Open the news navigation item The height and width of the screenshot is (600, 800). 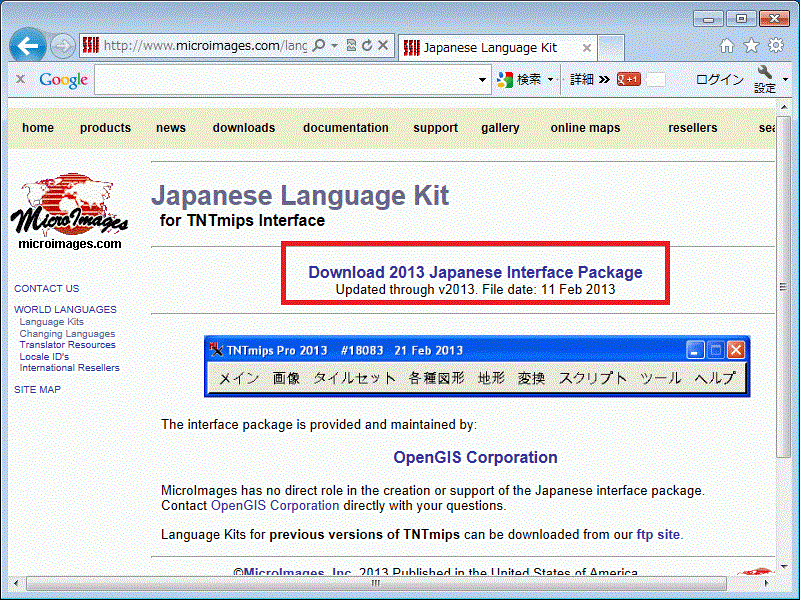coord(171,128)
